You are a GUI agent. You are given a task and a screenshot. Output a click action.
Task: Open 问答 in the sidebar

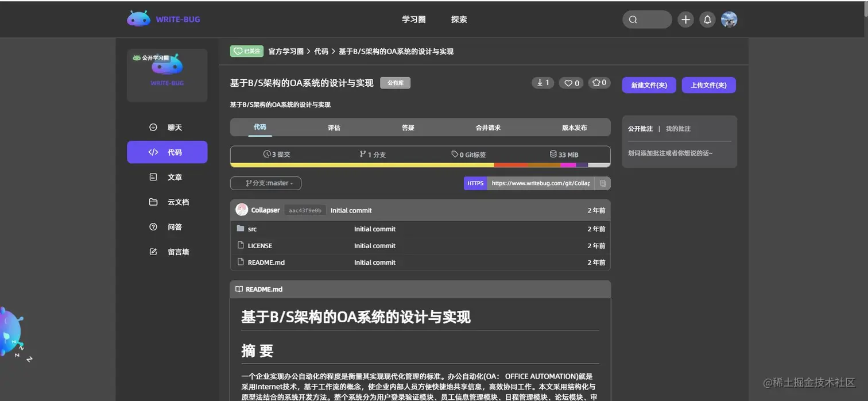[167, 227]
